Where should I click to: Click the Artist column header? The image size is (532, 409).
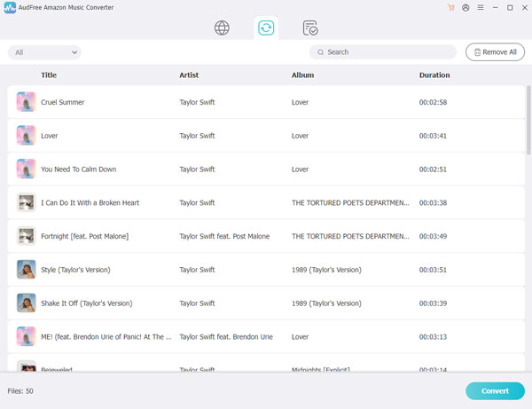pyautogui.click(x=189, y=75)
